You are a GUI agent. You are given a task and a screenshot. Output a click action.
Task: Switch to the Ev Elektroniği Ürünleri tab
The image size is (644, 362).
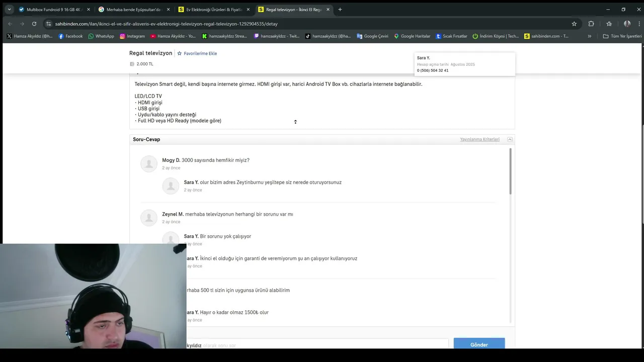[213, 10]
